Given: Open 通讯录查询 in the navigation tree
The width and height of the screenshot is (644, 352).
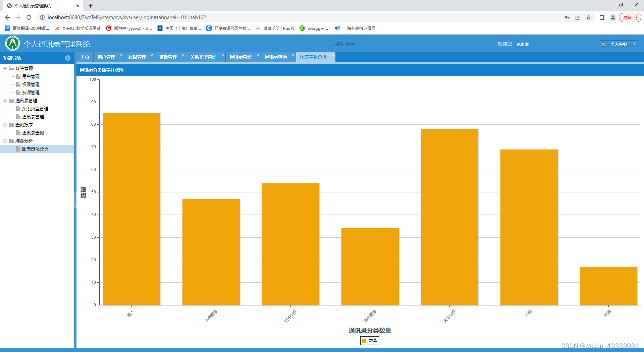Looking at the screenshot, I should pos(33,133).
